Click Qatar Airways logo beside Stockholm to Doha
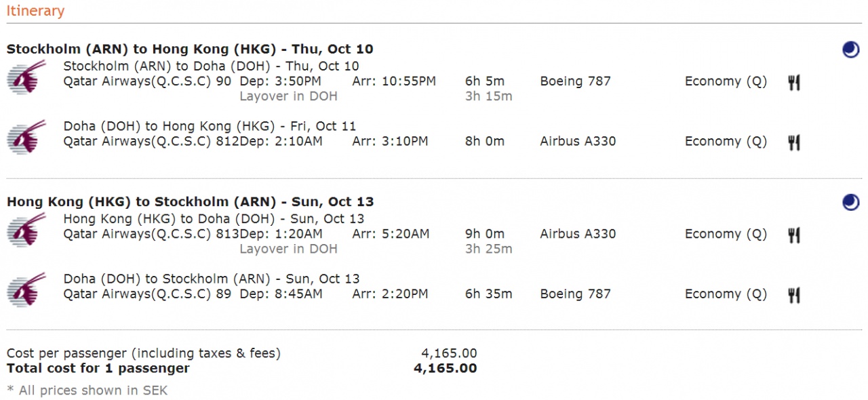This screenshot has width=868, height=400. click(x=27, y=77)
